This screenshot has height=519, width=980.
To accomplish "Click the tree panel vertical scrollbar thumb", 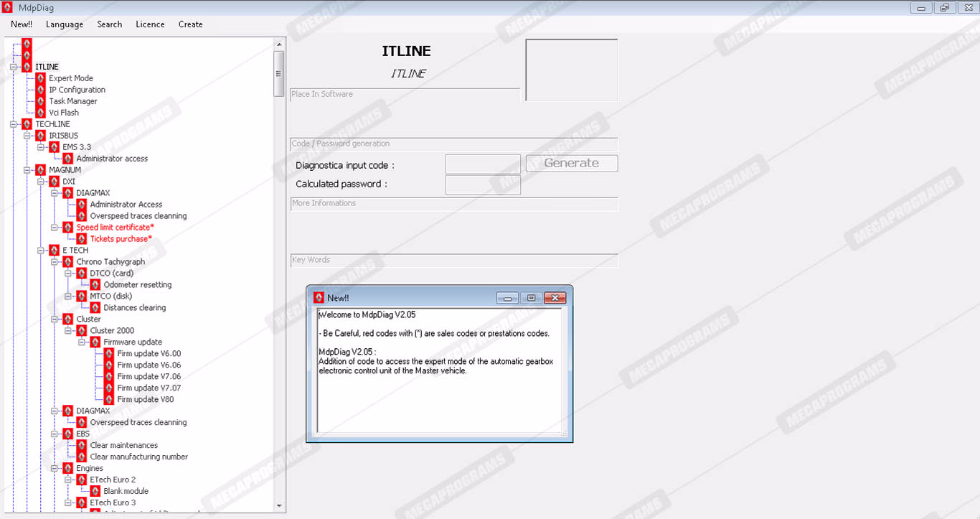I will [279, 73].
